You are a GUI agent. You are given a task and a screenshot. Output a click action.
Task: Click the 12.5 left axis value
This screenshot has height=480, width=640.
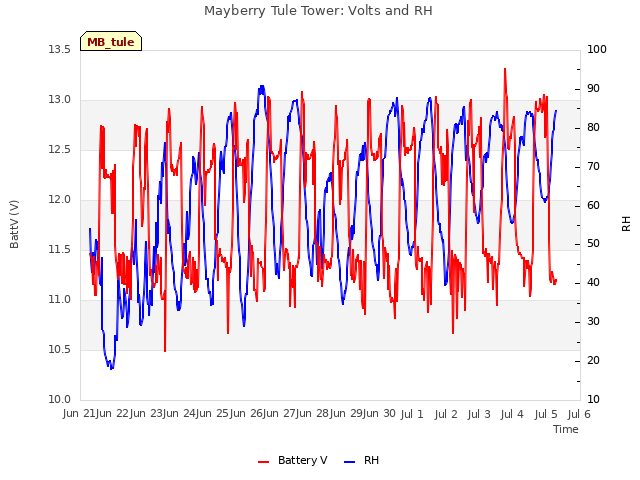[59, 150]
